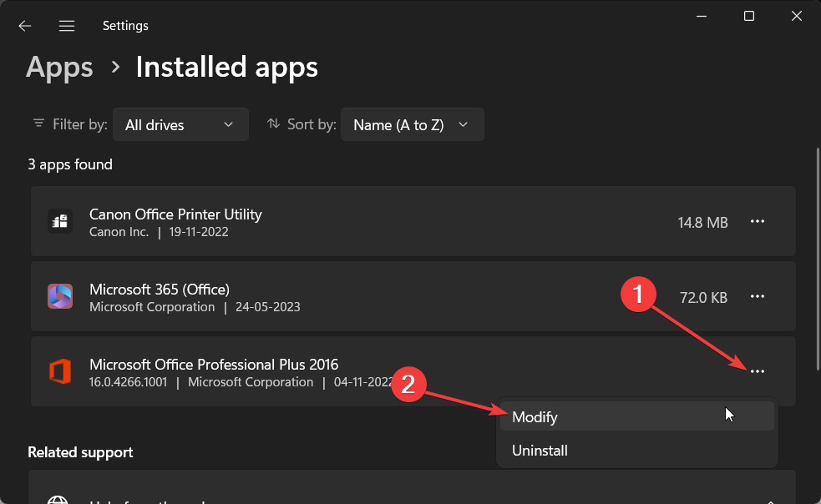The height and width of the screenshot is (504, 821).
Task: Choose Uninstall from the context menu
Action: (x=637, y=450)
